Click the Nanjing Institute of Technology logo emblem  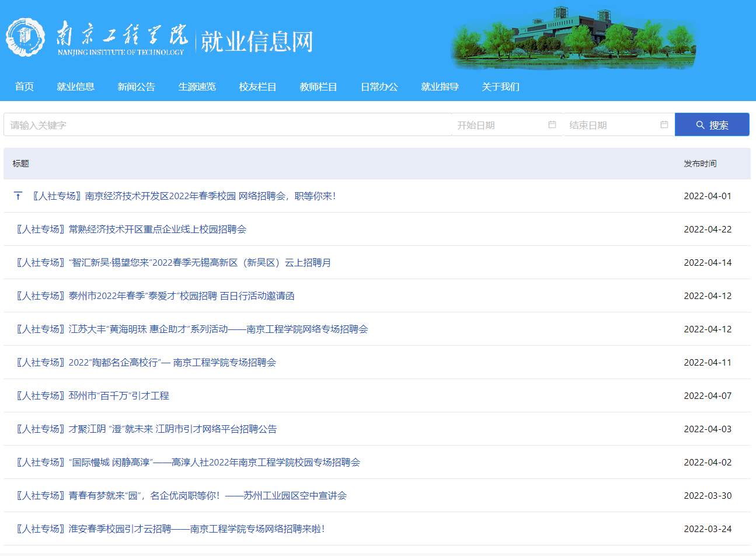coord(25,38)
